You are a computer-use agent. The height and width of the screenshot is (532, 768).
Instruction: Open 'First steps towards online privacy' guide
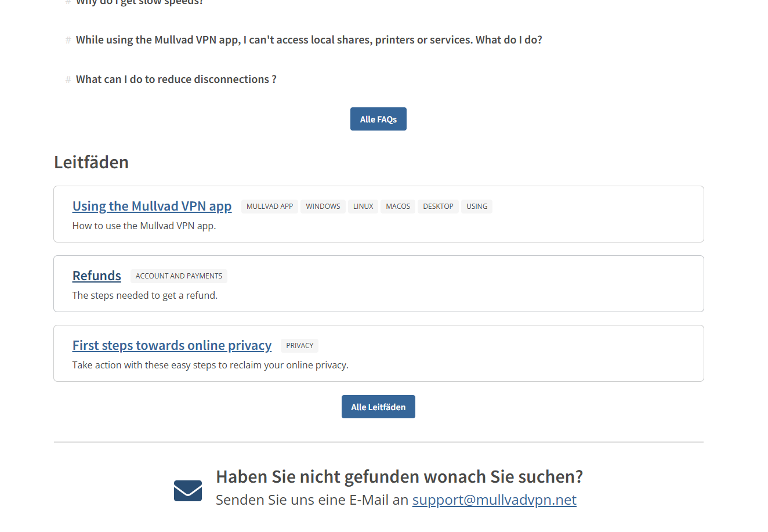172,345
